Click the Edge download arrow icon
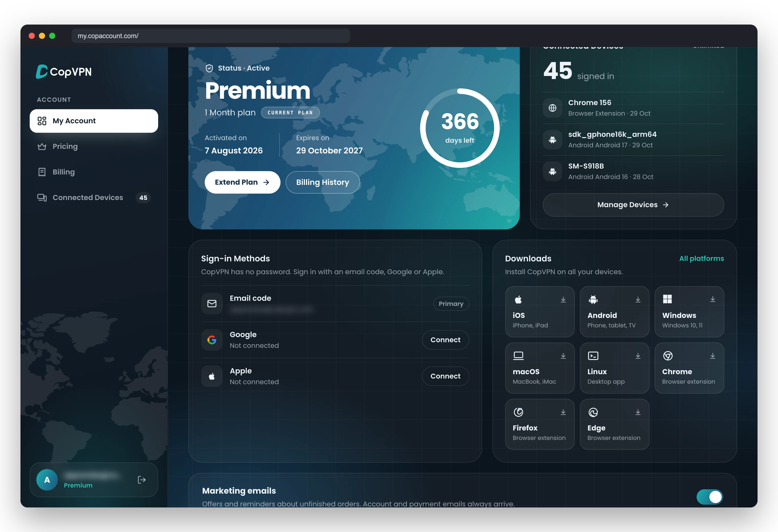Viewport: 778px width, 532px height. coord(638,412)
